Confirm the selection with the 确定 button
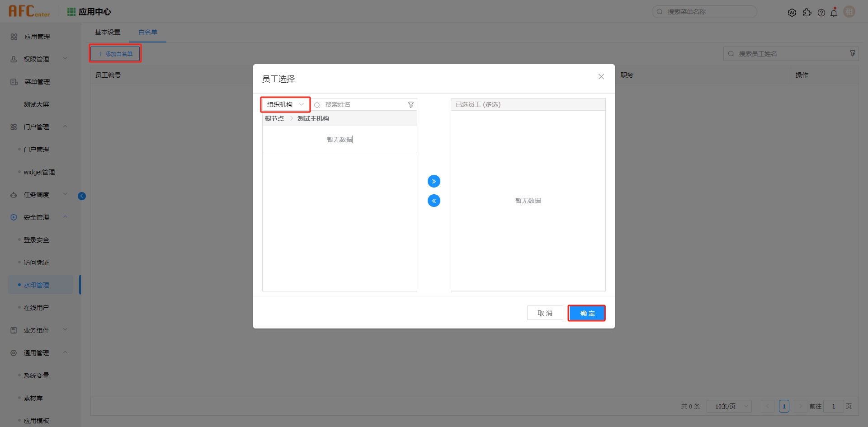Image resolution: width=868 pixels, height=427 pixels. pyautogui.click(x=586, y=313)
